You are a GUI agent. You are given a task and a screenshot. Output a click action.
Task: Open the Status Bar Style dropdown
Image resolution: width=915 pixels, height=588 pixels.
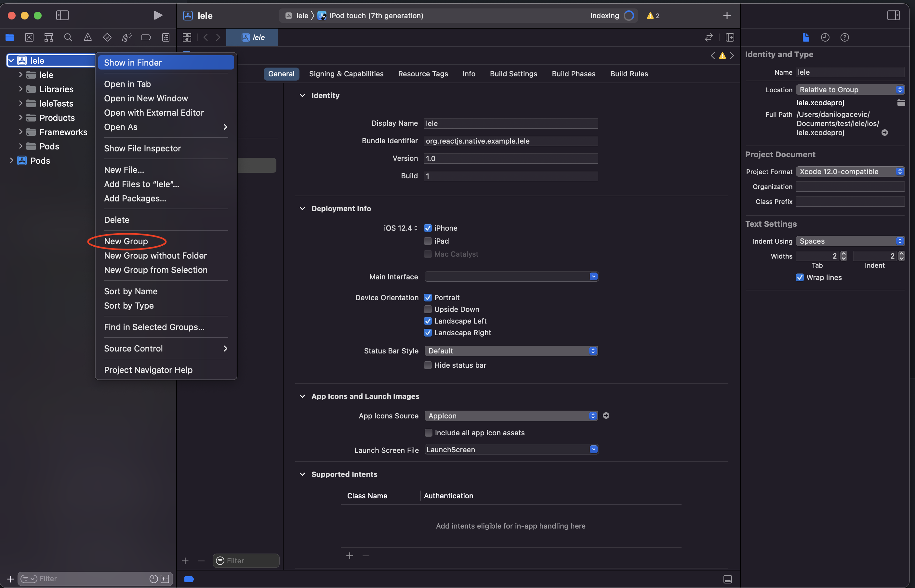pyautogui.click(x=511, y=351)
